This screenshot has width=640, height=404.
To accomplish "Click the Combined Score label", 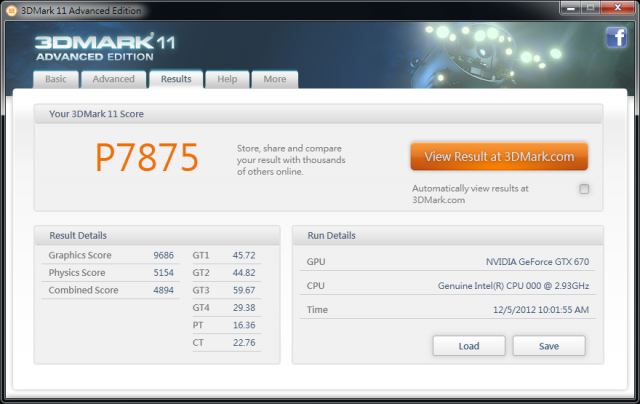I will 83,290.
